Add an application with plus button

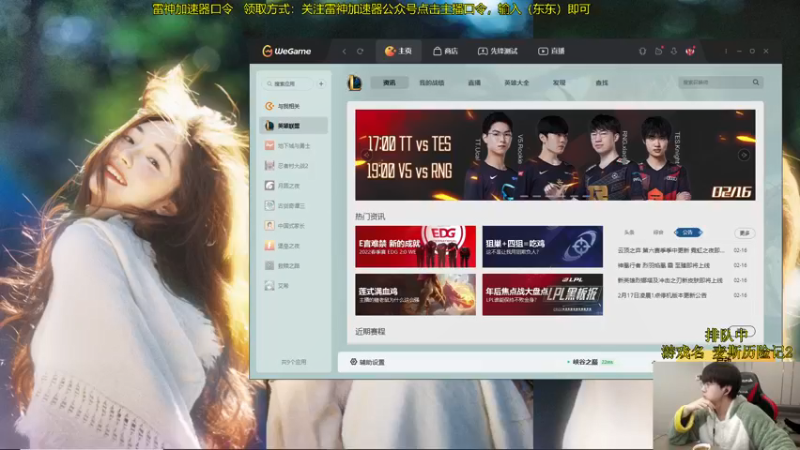321,84
